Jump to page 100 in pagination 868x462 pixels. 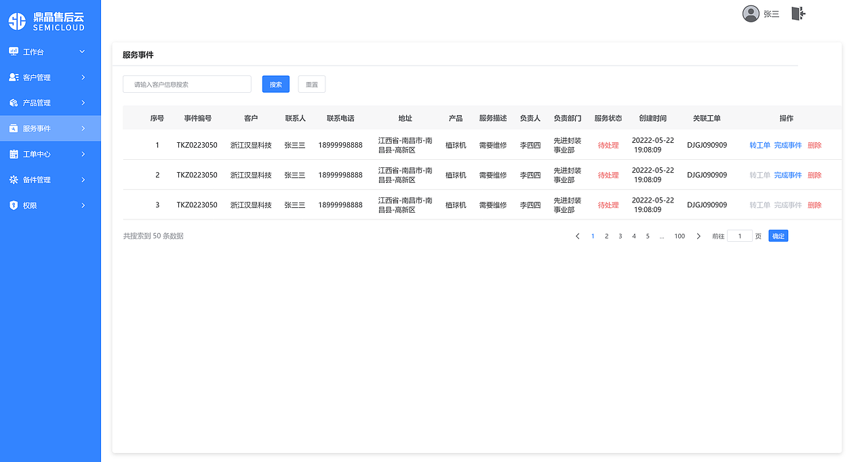pos(679,236)
